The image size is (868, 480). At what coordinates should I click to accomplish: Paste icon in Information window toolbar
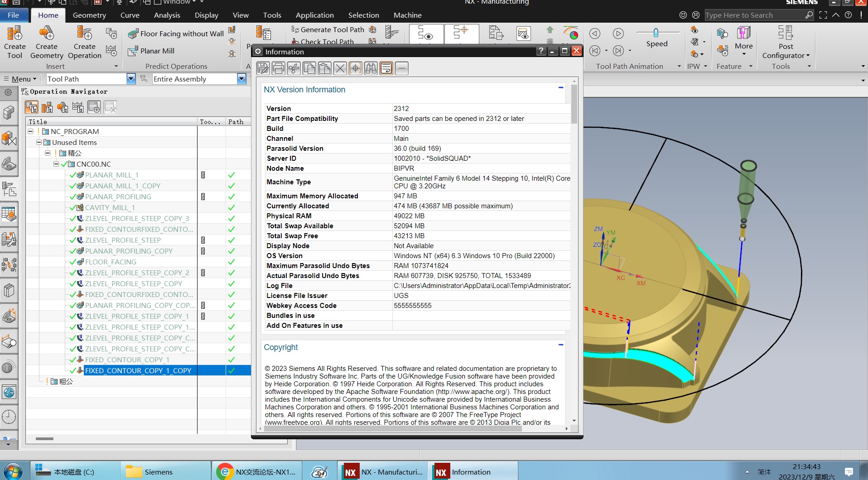[x=325, y=68]
